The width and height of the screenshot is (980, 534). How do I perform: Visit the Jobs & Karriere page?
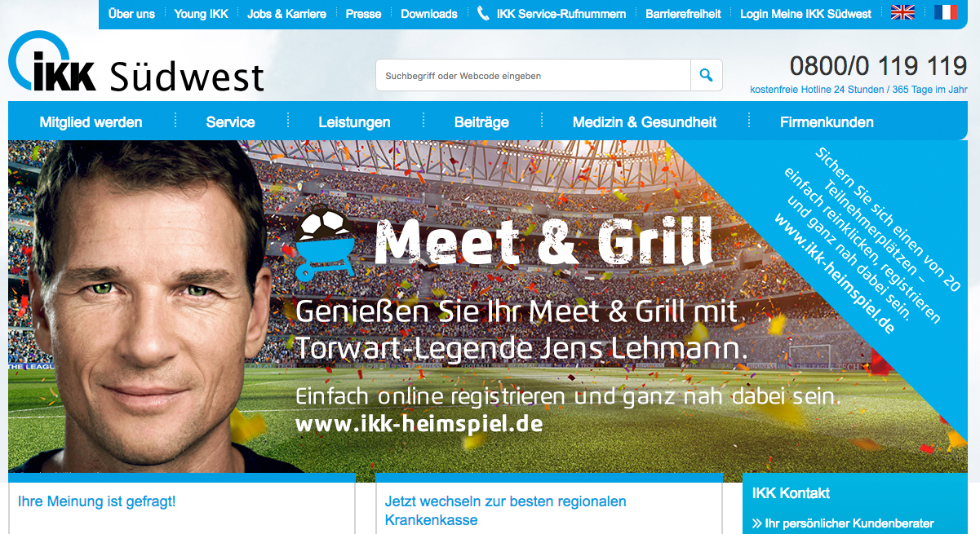286,14
